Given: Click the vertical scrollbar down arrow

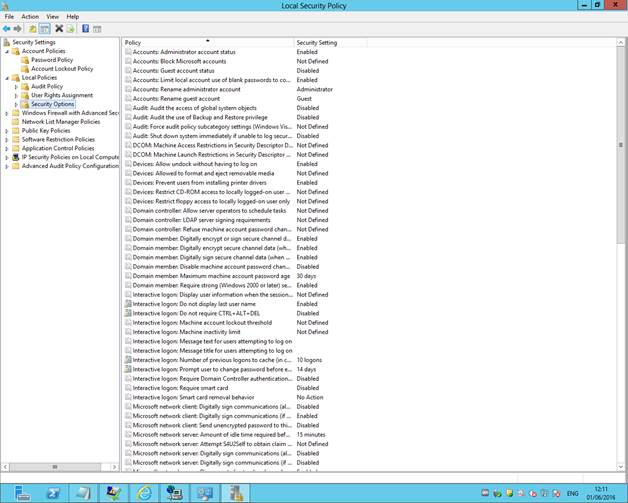Looking at the screenshot, I should [x=620, y=467].
